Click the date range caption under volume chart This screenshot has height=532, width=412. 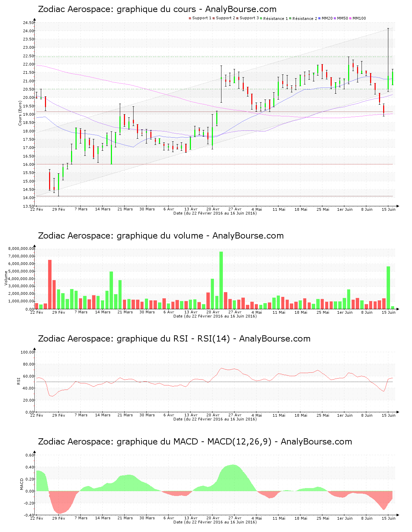point(215,316)
